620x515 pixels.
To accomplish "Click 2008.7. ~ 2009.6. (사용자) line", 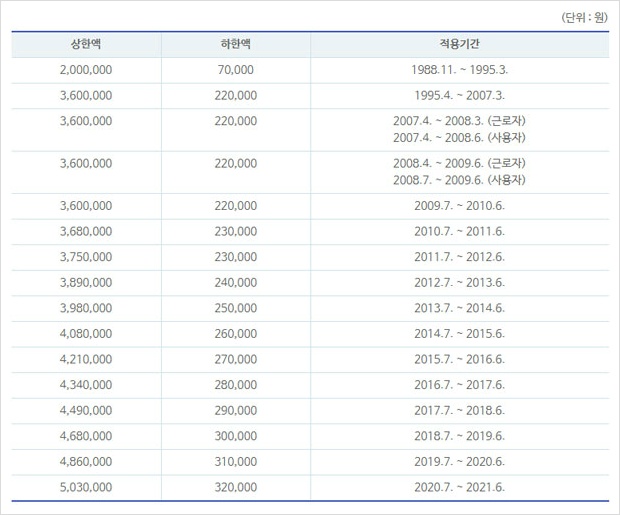I will click(459, 180).
